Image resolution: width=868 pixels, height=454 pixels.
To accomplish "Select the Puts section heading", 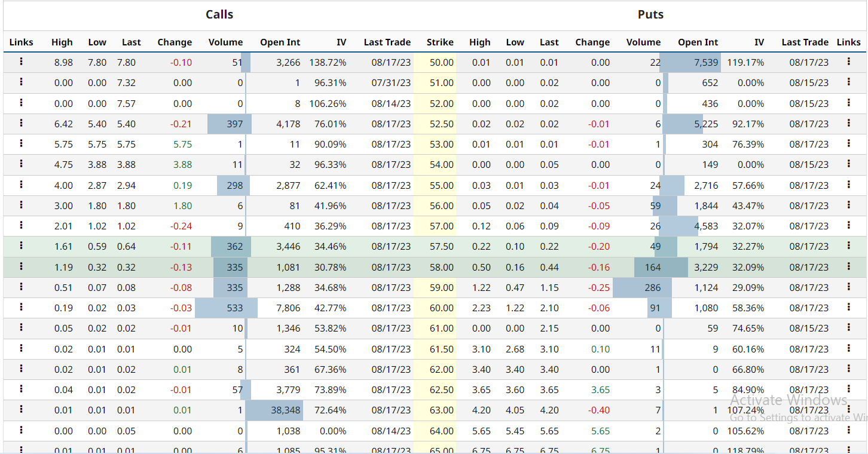I will pyautogui.click(x=650, y=15).
